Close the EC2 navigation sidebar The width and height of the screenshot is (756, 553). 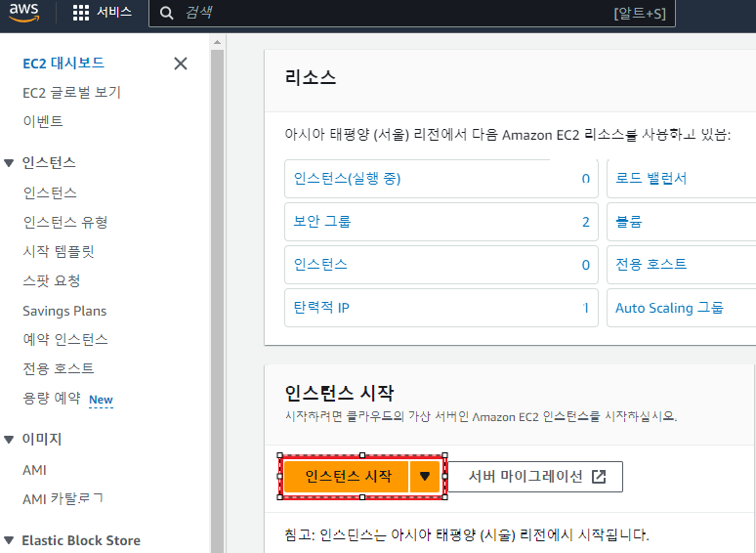point(181,64)
